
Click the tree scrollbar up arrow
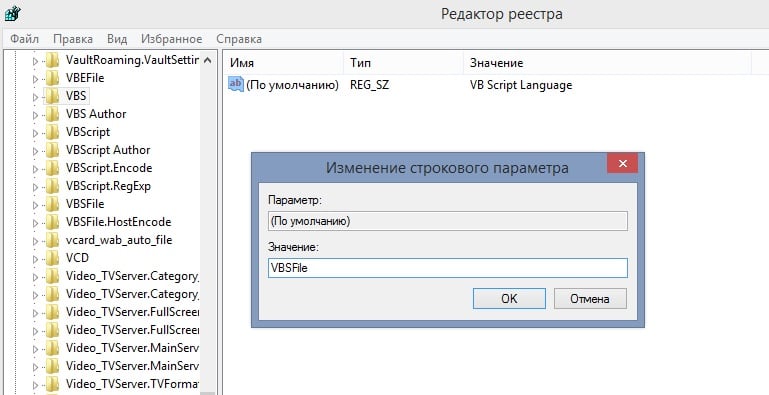click(207, 60)
